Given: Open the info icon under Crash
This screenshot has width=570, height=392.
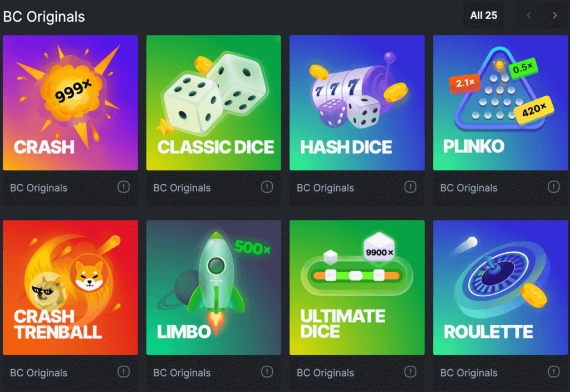Looking at the screenshot, I should [124, 187].
